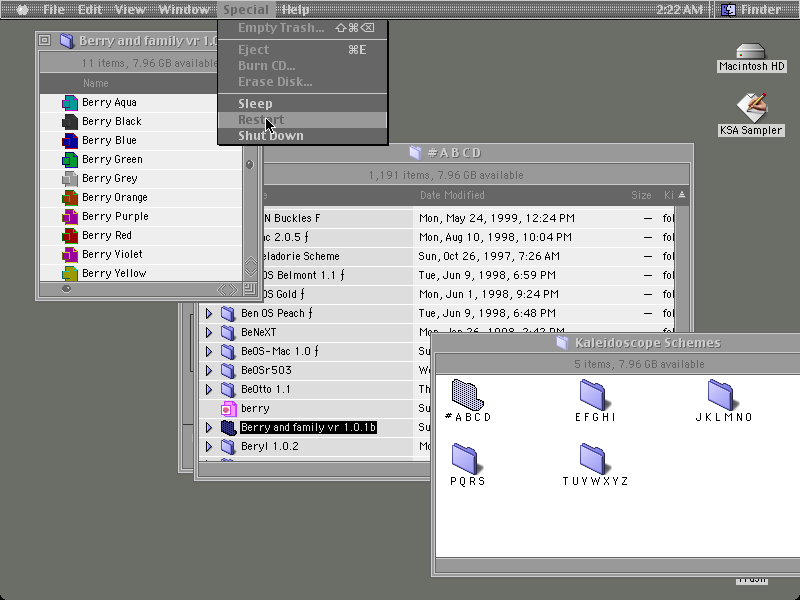Screen dimensions: 800x600
Task: Select the E F G H I folder icon
Action: point(593,395)
